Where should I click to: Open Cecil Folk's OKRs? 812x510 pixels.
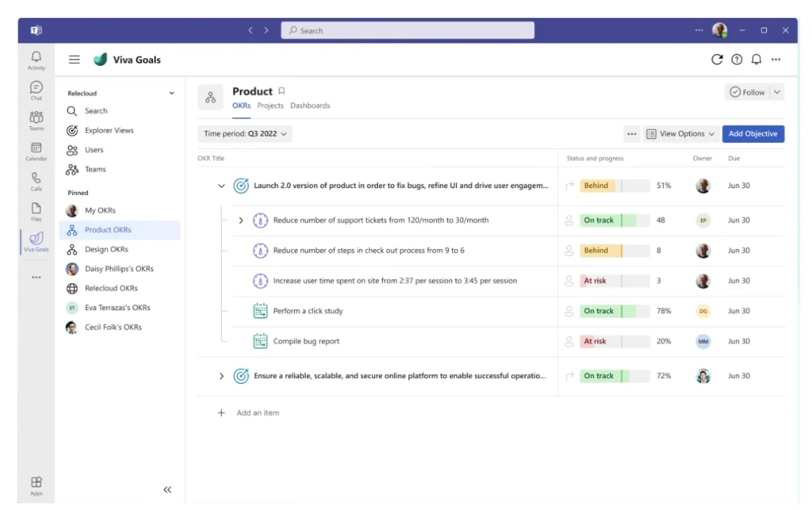tap(120, 327)
